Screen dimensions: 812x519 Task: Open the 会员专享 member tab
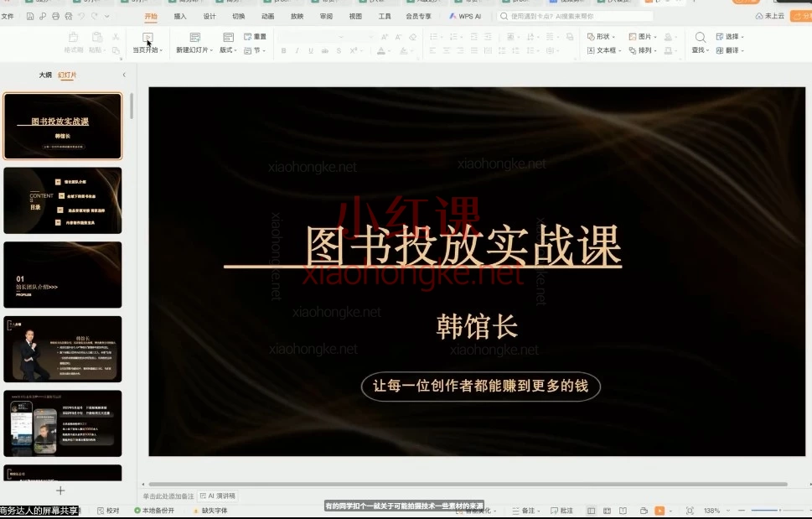click(x=418, y=17)
